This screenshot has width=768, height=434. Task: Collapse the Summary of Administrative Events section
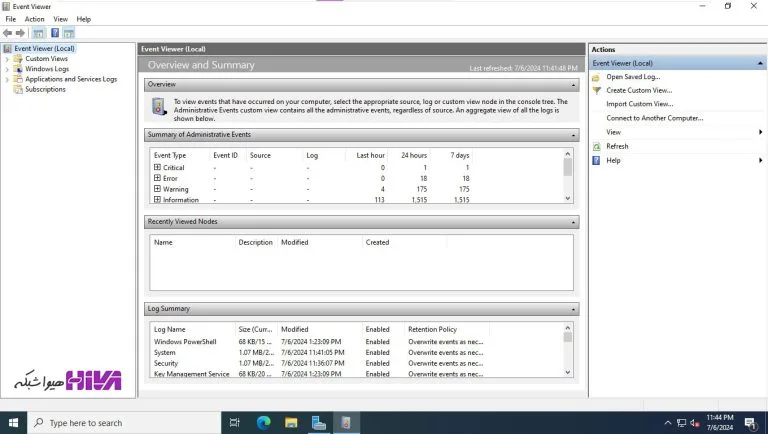(573, 135)
